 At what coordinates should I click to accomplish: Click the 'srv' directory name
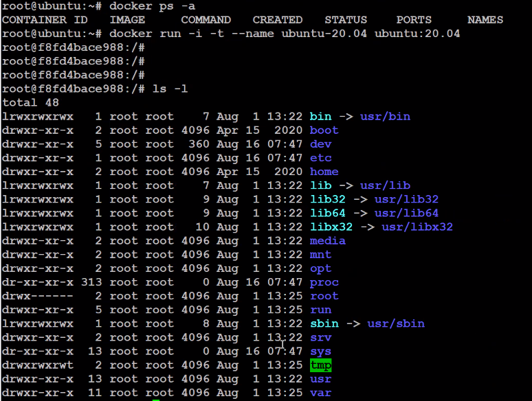pos(320,338)
